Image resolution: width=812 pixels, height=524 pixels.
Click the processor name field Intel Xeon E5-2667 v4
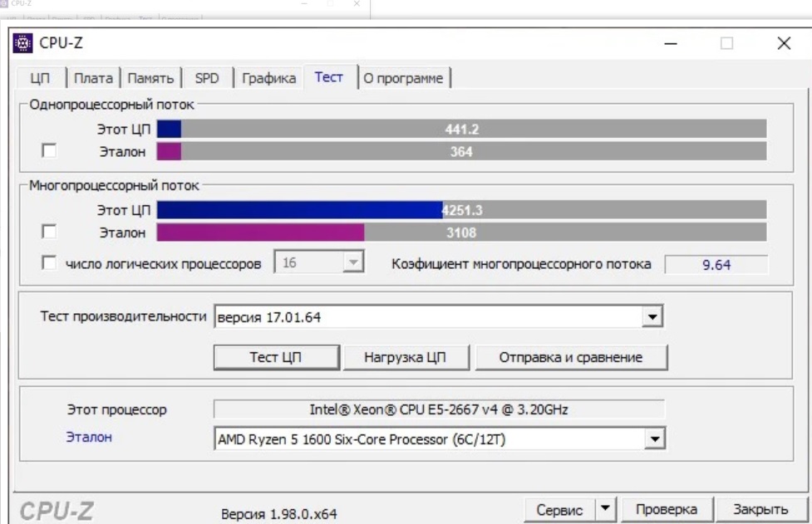point(439,409)
